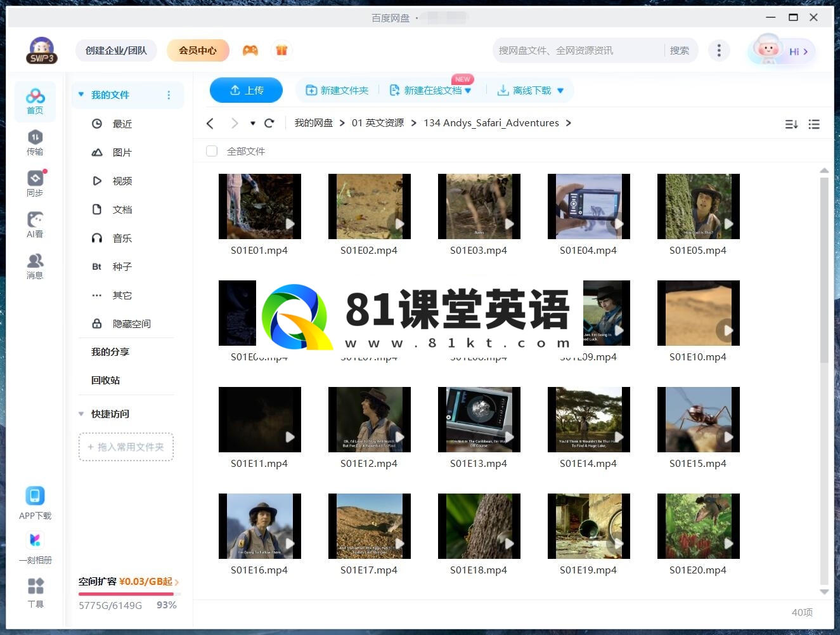Open the navigation history dropdown arrow

[253, 123]
